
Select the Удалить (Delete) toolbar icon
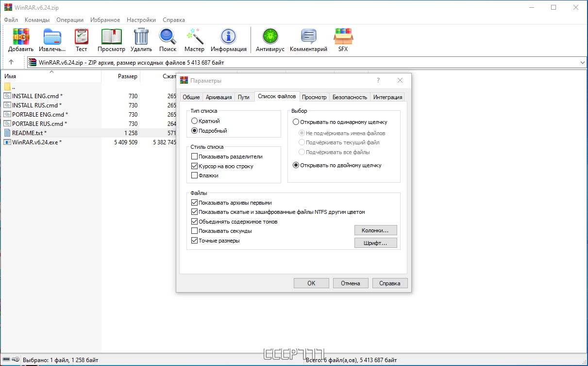pyautogui.click(x=141, y=39)
